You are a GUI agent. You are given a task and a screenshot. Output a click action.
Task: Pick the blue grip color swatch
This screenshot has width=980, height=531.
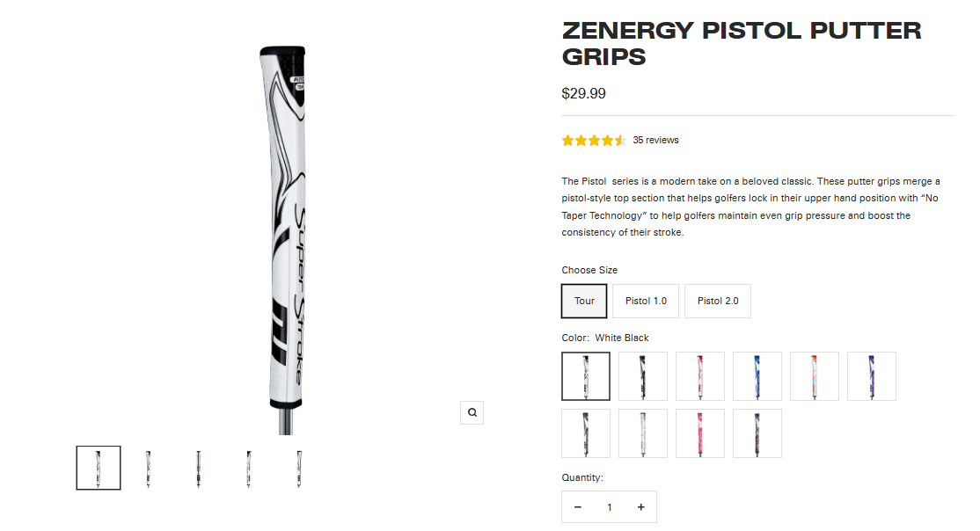click(757, 376)
